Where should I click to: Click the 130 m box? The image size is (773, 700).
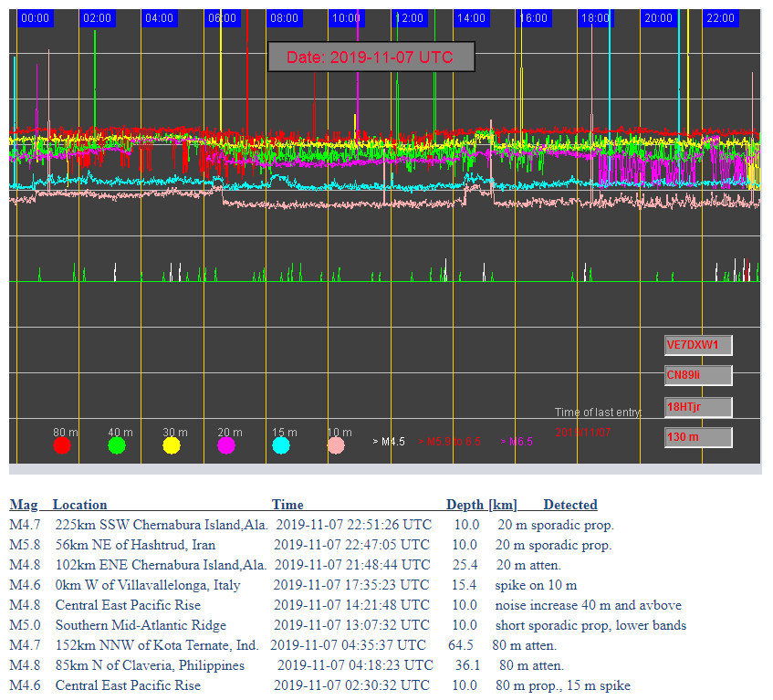(698, 437)
